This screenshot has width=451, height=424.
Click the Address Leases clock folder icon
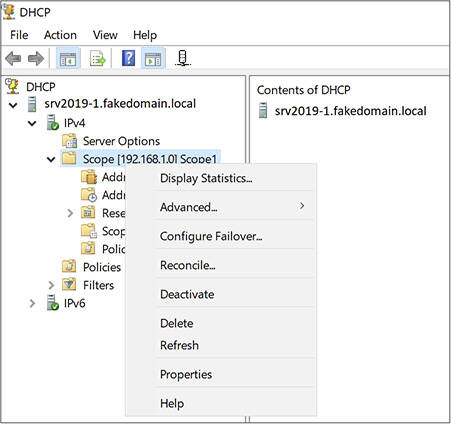(x=89, y=195)
